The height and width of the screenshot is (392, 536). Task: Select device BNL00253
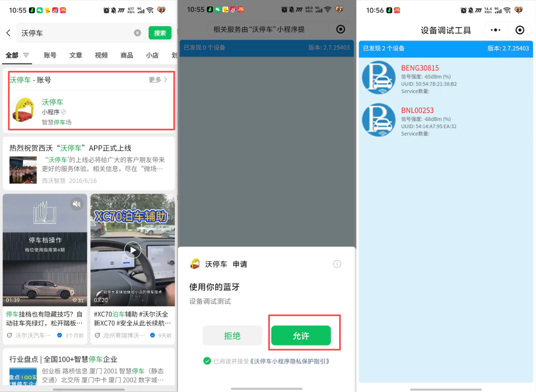[x=446, y=120]
